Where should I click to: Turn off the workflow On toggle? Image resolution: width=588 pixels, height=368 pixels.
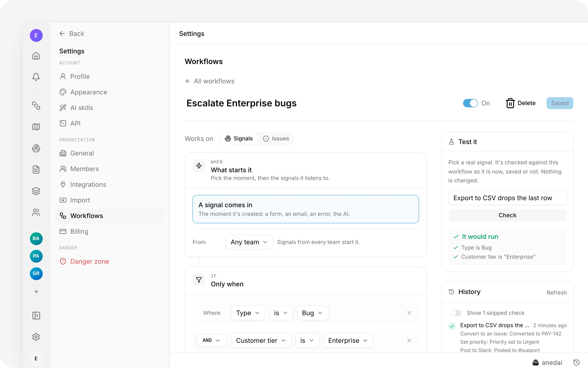470,103
